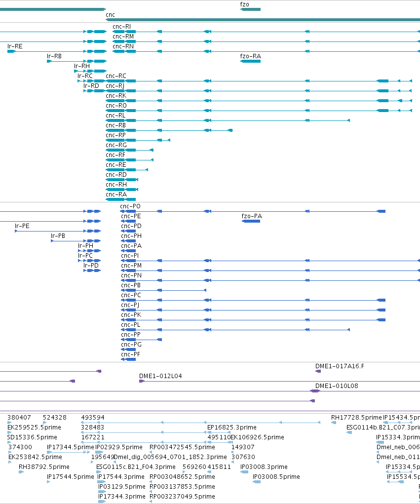Image resolution: width=420 pixels, height=504 pixels.
Task: Click the cnc-RF transcript label
Action: (x=115, y=155)
